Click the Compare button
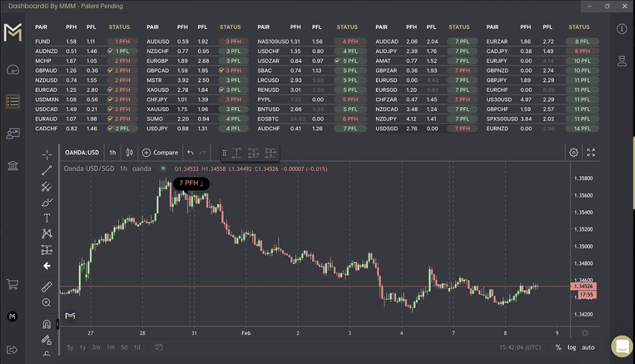Screen dimensions: 635x364 [160, 152]
